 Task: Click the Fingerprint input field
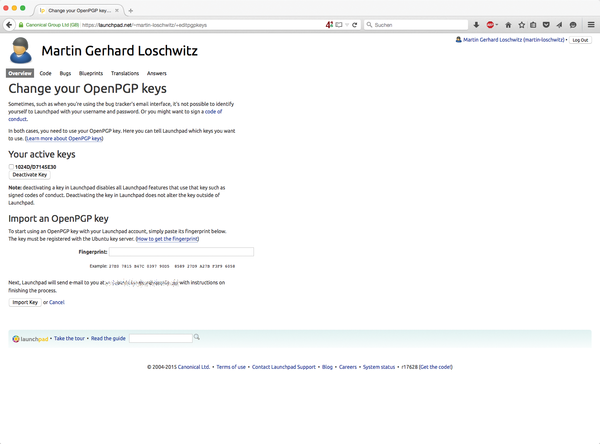click(181, 252)
